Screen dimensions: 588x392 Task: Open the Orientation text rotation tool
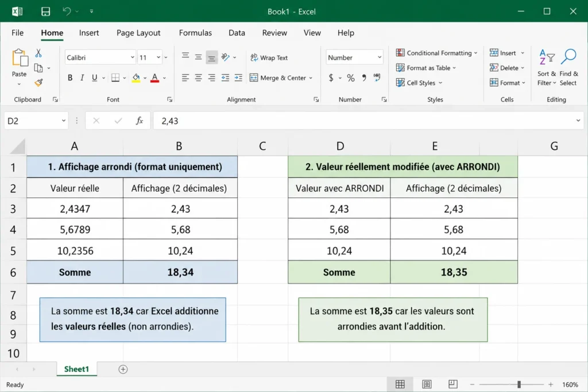pyautogui.click(x=225, y=57)
